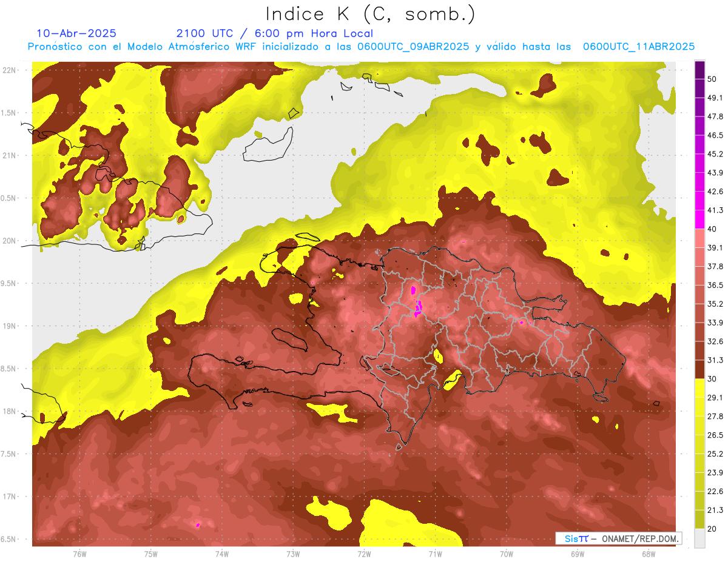Click the "23.9" color scale label
The height and width of the screenshot is (562, 728).
tap(715, 472)
